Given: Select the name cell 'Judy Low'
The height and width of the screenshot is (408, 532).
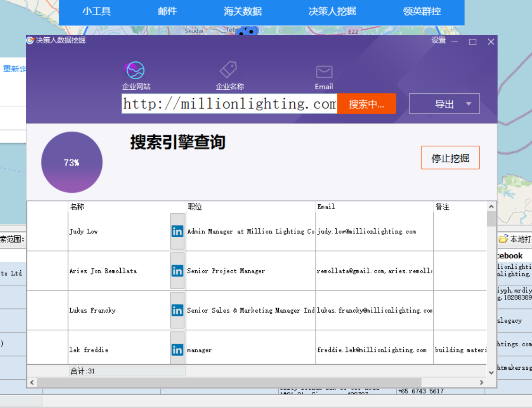Looking at the screenshot, I should [x=119, y=232].
